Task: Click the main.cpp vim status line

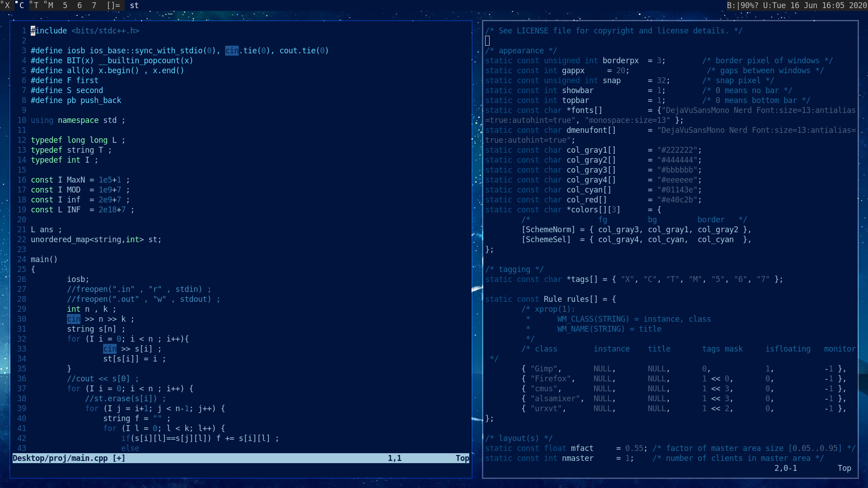Action: coord(69,458)
